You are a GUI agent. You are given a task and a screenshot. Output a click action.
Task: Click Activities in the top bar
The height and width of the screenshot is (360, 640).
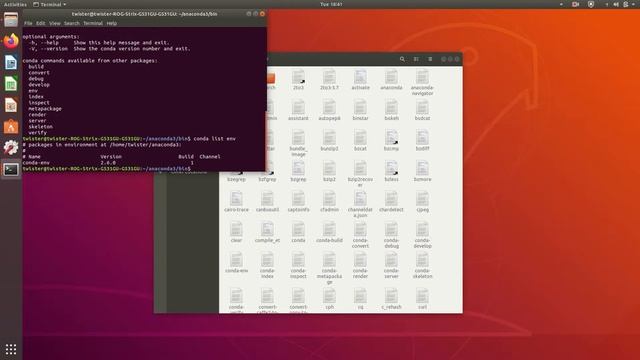pos(15,4)
